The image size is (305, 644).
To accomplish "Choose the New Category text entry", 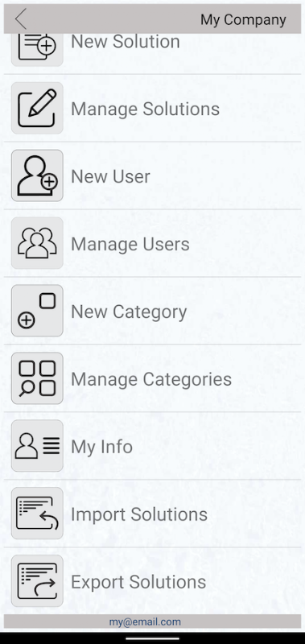I will pyautogui.click(x=129, y=312).
